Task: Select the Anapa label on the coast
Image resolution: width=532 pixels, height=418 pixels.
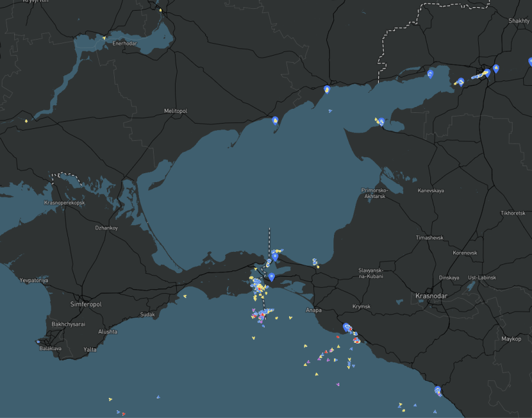Action: [x=314, y=310]
